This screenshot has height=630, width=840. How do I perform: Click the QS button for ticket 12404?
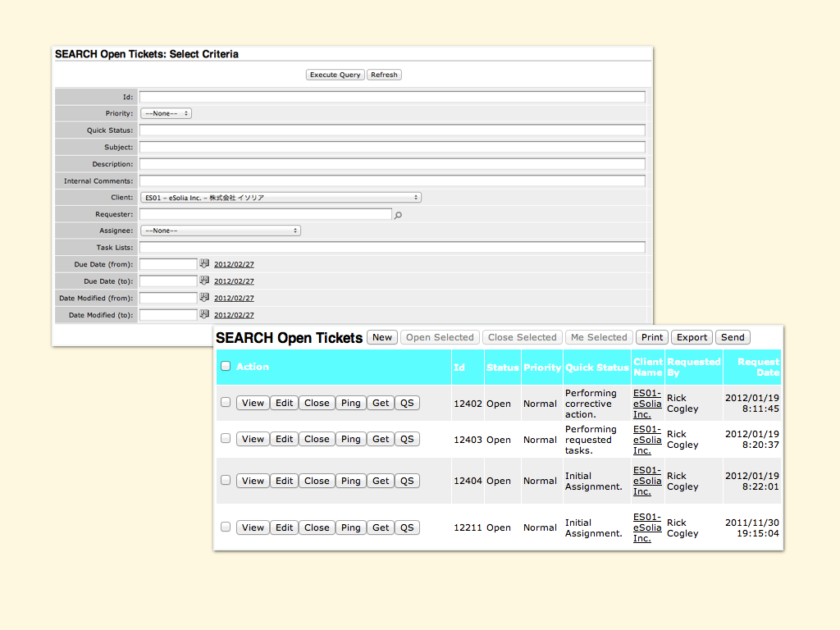tap(407, 481)
